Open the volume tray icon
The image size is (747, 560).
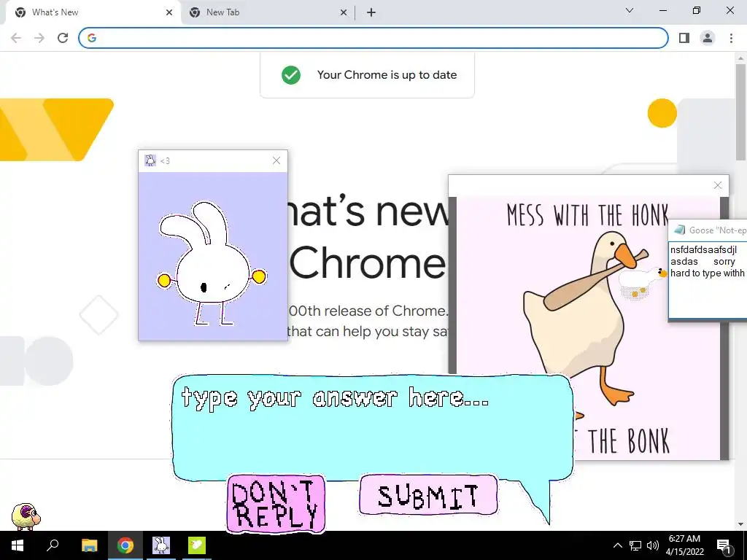(653, 545)
